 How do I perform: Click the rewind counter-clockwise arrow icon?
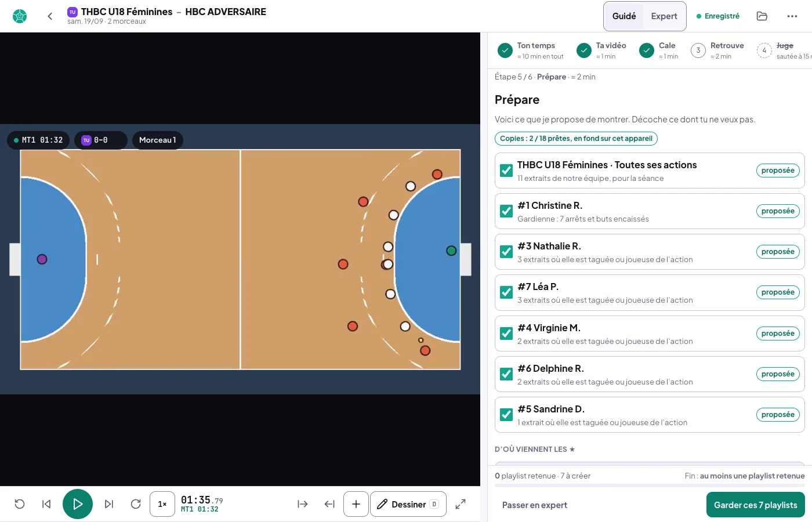tap(20, 504)
